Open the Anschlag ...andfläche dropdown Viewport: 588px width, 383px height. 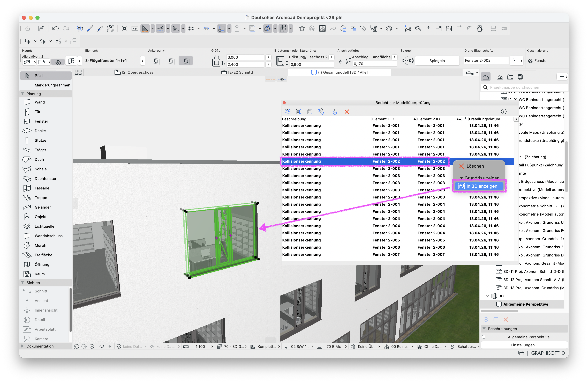pos(395,57)
